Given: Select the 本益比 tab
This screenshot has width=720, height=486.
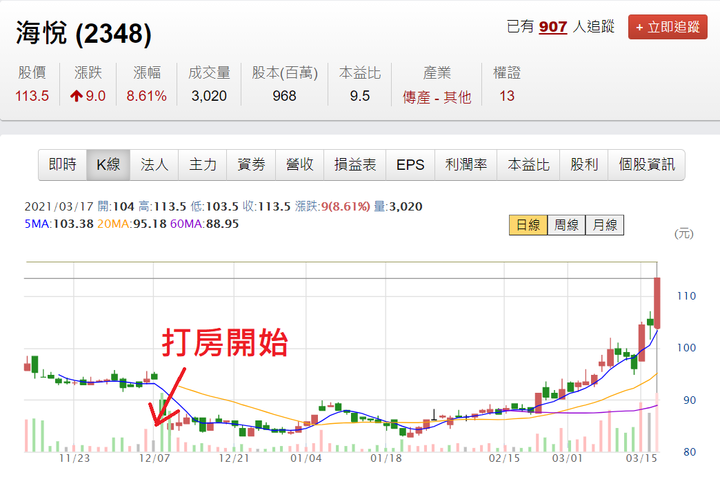Looking at the screenshot, I should (528, 164).
